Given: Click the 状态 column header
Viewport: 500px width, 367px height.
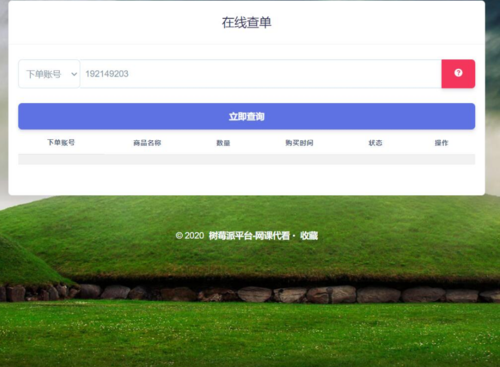Looking at the screenshot, I should point(375,143).
